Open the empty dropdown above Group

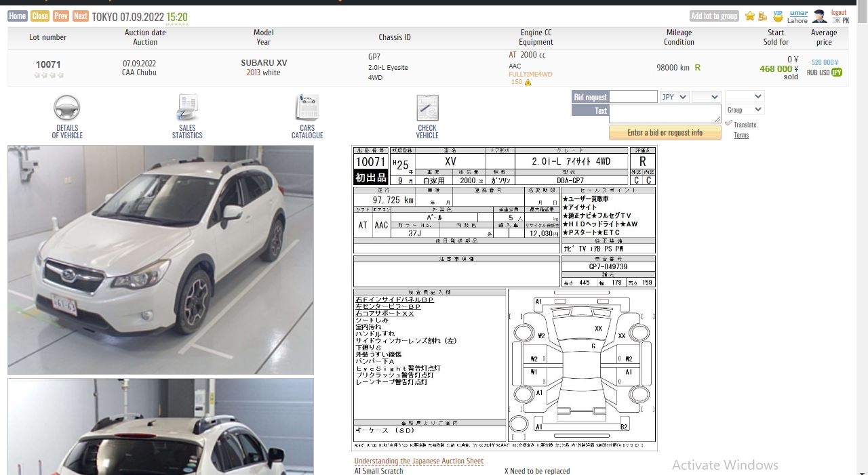[744, 97]
